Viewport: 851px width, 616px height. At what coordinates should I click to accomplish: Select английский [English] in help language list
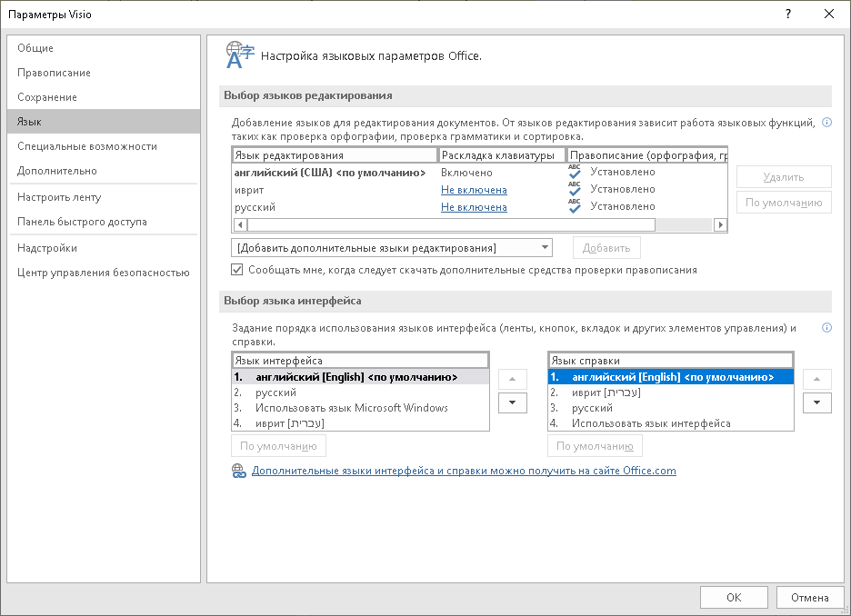tap(671, 377)
